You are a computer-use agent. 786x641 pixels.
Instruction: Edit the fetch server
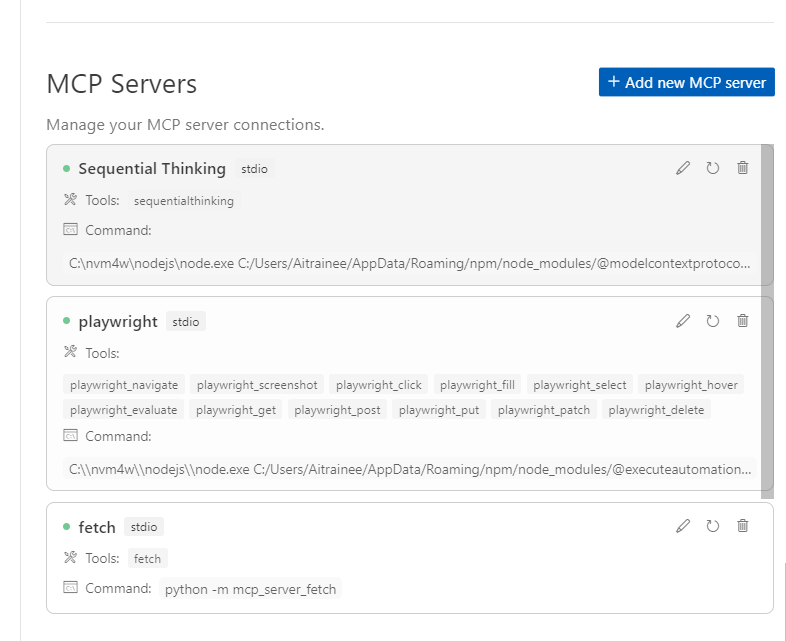coord(683,526)
